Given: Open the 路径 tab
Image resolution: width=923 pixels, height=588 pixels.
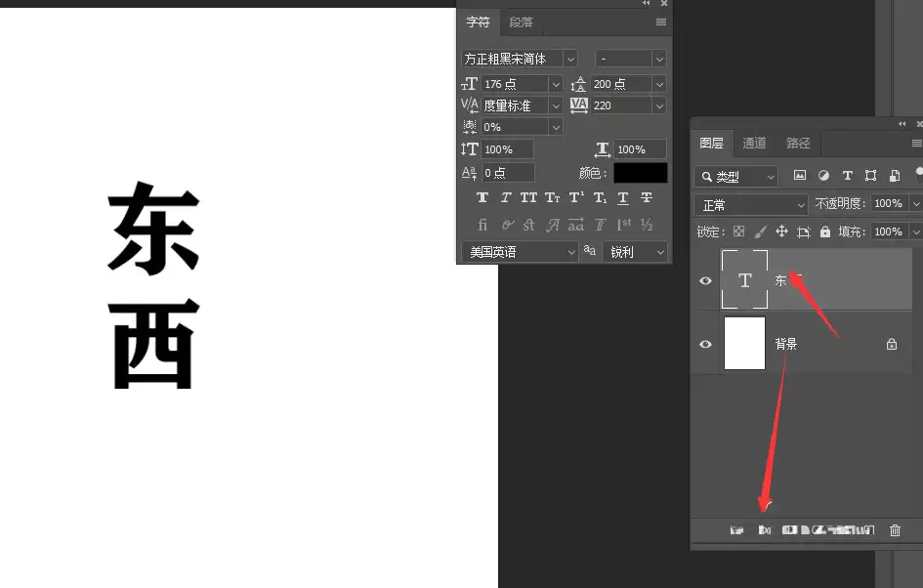Looking at the screenshot, I should [x=798, y=143].
